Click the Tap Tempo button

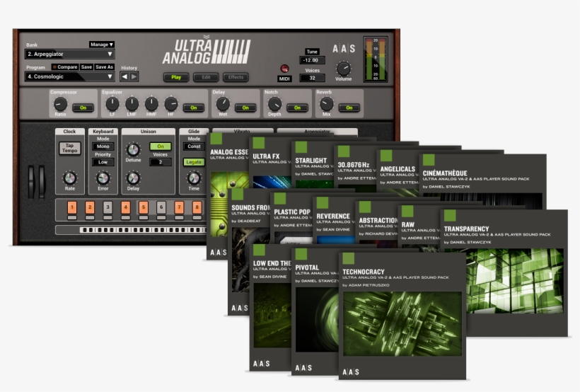69,148
